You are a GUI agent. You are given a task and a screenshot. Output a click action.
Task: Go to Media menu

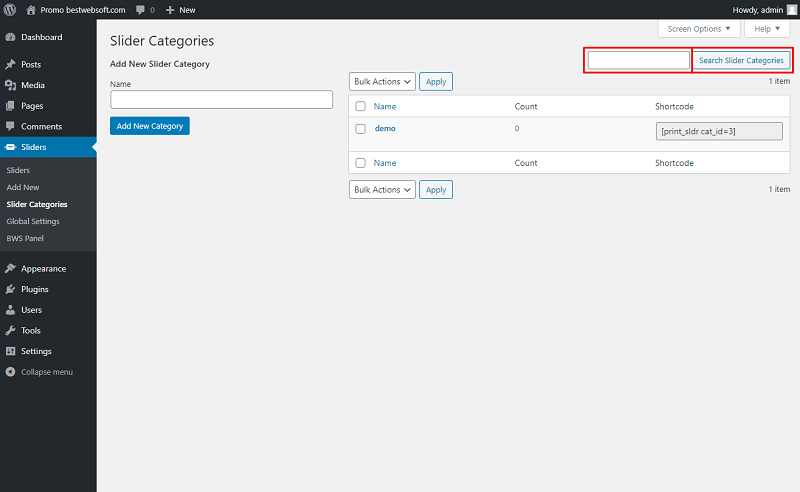coord(33,85)
